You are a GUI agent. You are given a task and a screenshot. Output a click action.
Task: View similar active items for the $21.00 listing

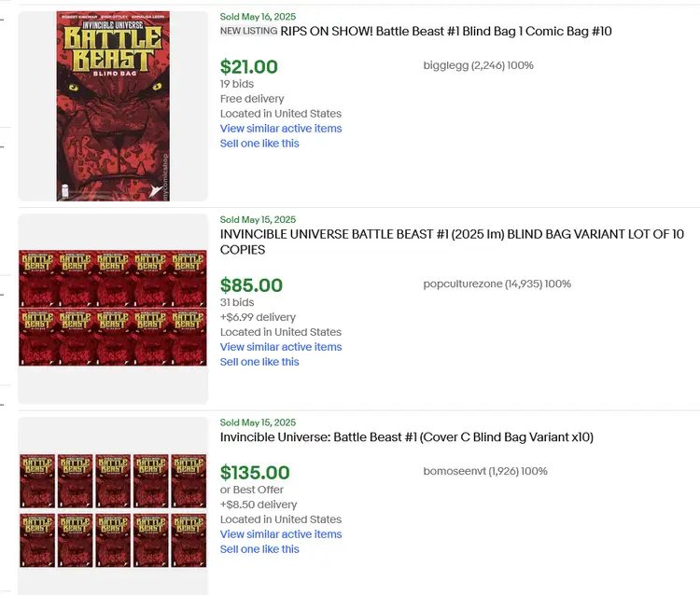(x=281, y=129)
